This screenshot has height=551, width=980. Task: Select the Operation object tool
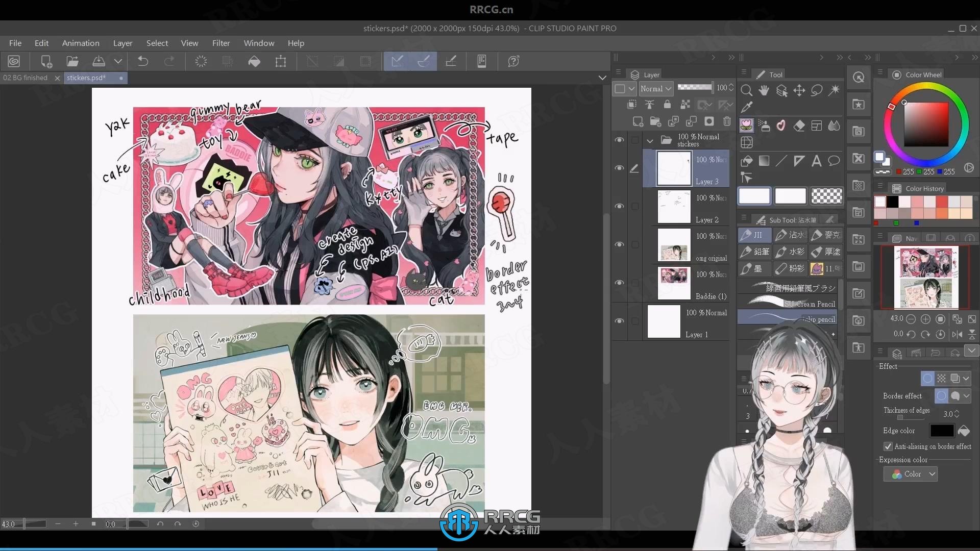point(781,90)
